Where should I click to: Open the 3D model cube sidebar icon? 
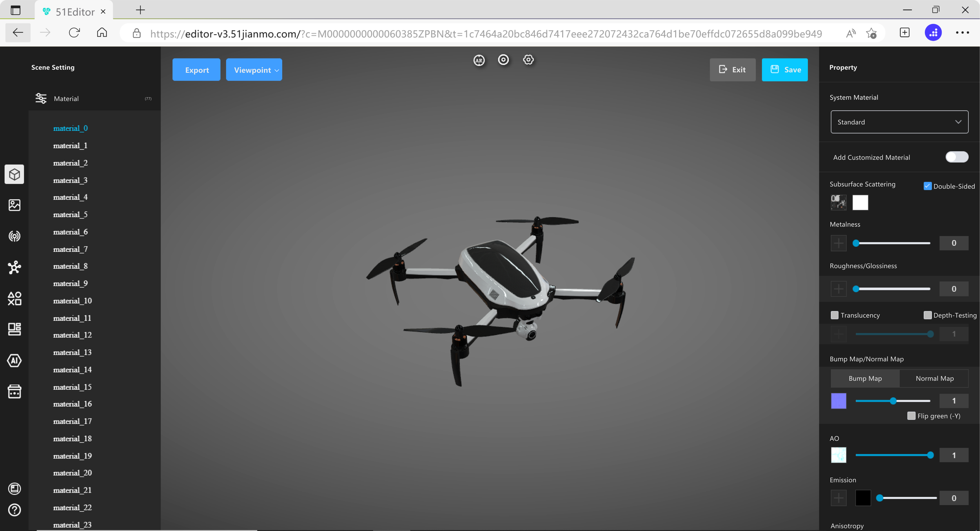[15, 174]
